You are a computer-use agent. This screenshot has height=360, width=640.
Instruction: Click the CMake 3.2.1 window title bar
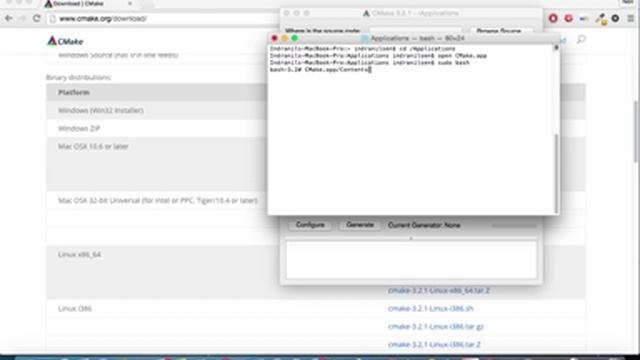pos(411,13)
